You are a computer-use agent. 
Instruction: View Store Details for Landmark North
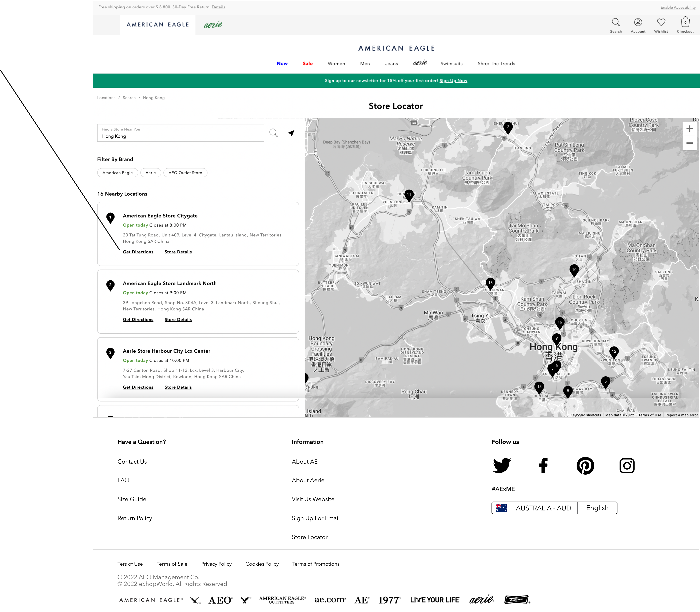[x=178, y=320]
